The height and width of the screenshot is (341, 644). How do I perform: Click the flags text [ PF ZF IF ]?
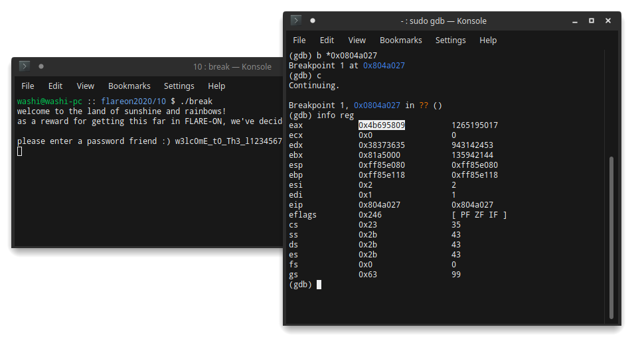[479, 214]
